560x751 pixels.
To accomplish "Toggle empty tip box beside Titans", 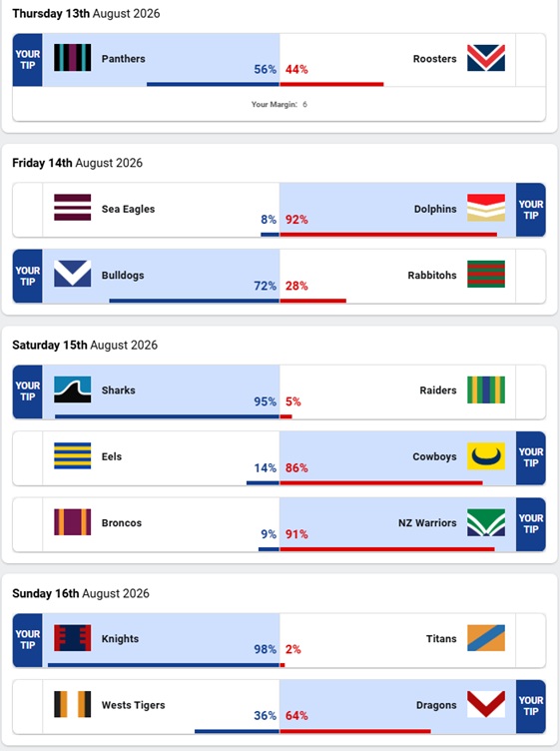I will click(530, 640).
